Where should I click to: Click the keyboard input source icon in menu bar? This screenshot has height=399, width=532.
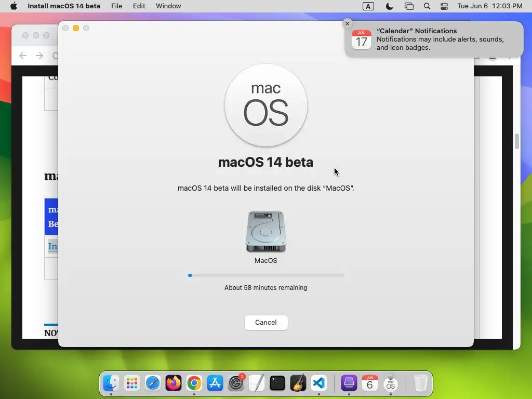pos(368,6)
